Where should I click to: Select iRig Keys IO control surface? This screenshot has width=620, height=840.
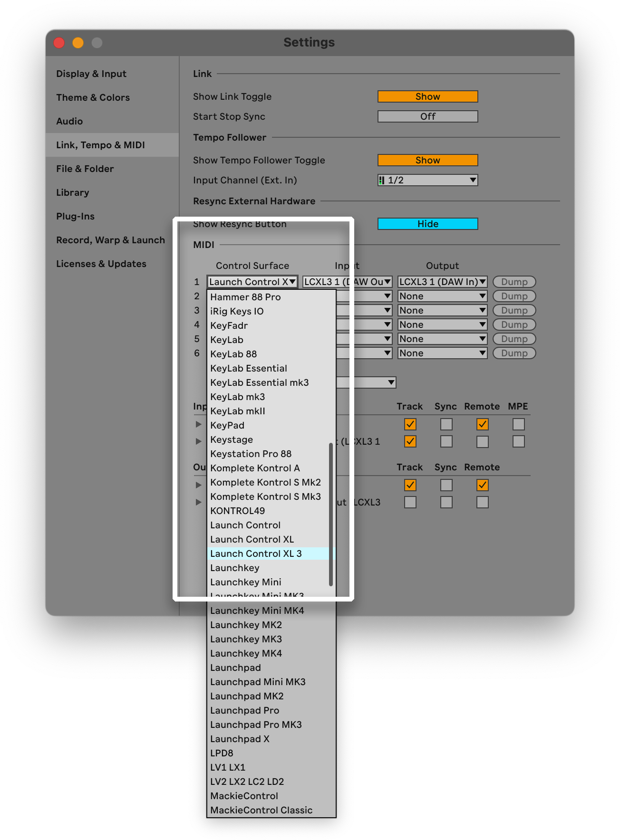click(271, 311)
